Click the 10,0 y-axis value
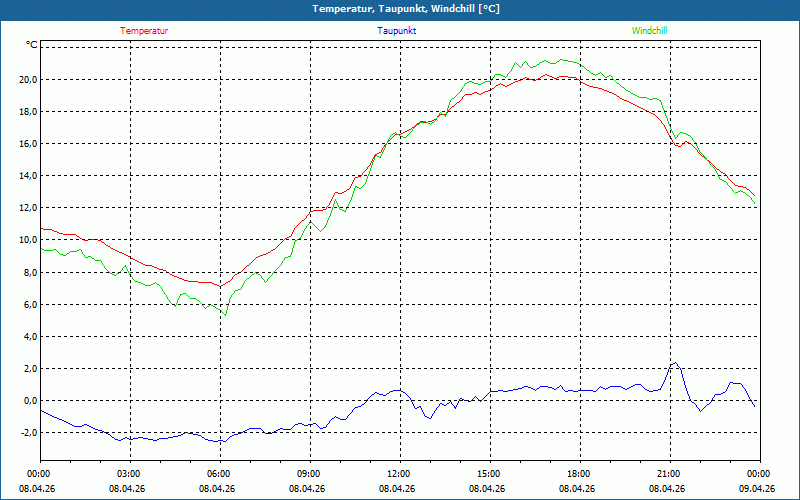Screen dimensions: 800x500 (28, 240)
